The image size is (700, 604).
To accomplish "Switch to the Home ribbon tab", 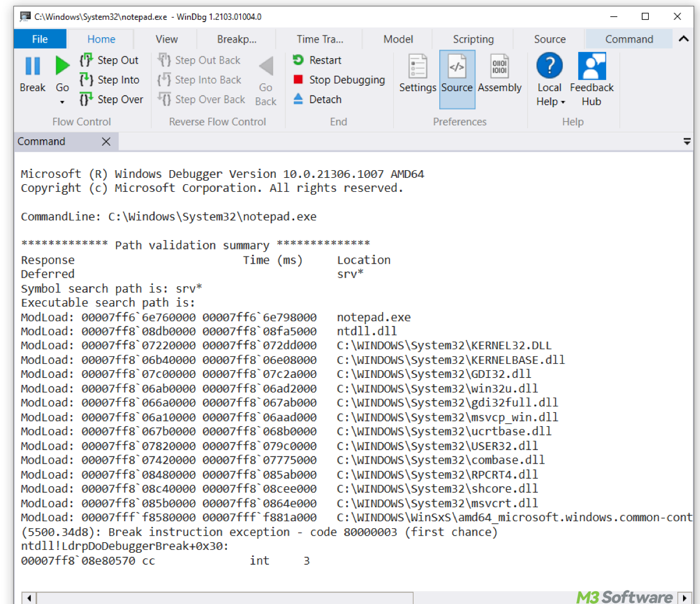I will tap(101, 39).
